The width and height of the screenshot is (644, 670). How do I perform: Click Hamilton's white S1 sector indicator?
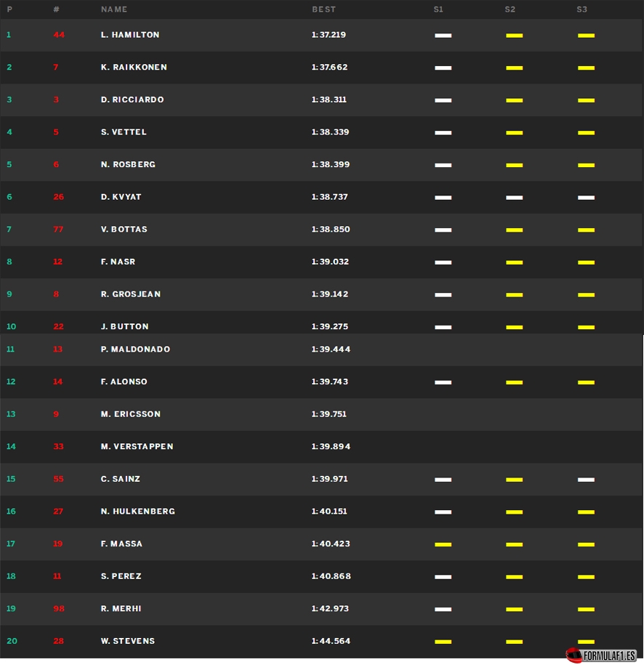[443, 36]
